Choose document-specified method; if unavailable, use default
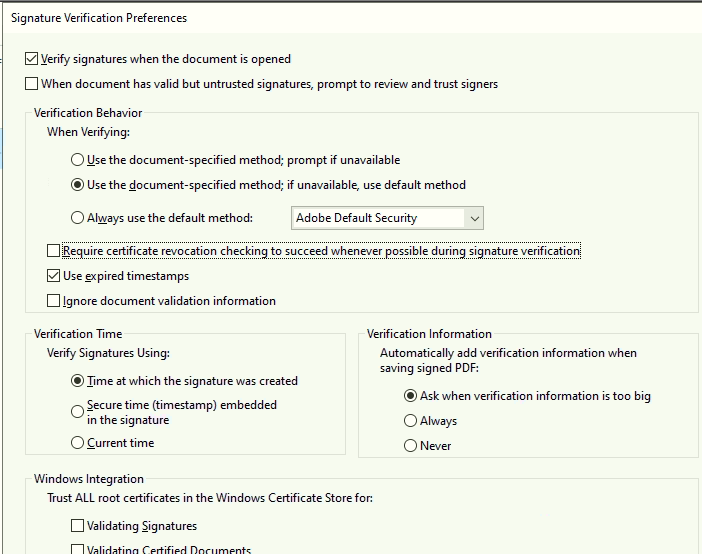The height and width of the screenshot is (554, 702). (78, 185)
